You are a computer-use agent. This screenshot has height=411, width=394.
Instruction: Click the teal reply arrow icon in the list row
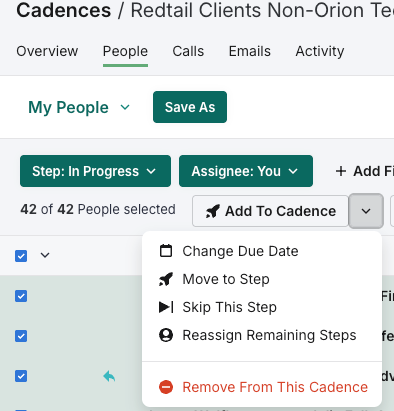pyautogui.click(x=109, y=377)
